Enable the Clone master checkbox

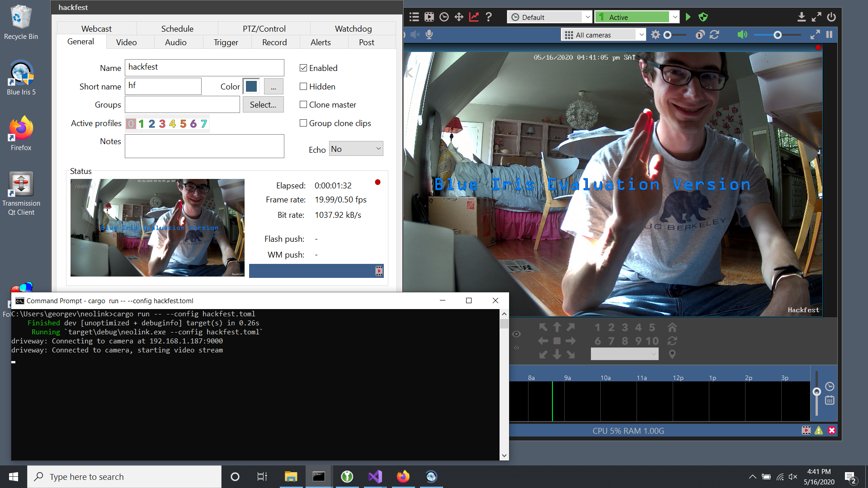pos(302,104)
